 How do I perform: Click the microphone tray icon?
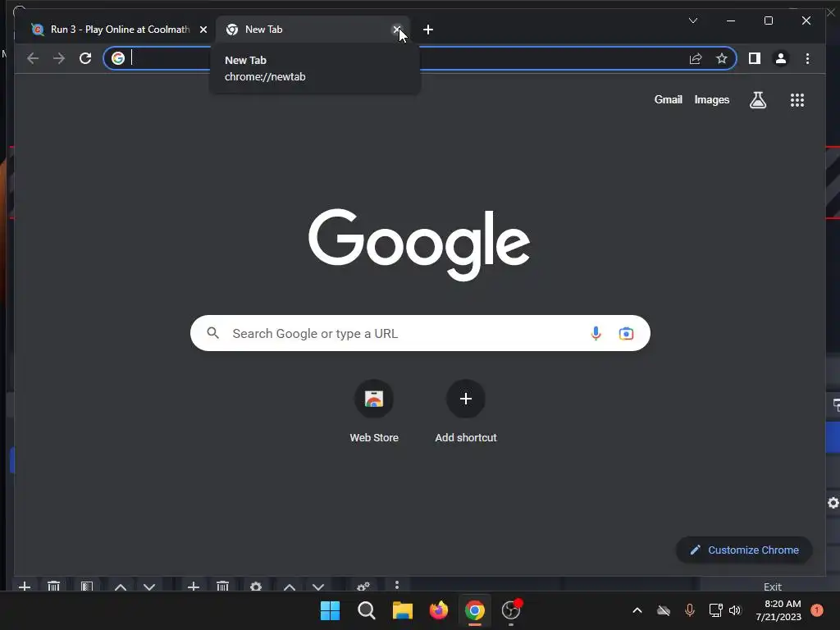[x=689, y=610]
